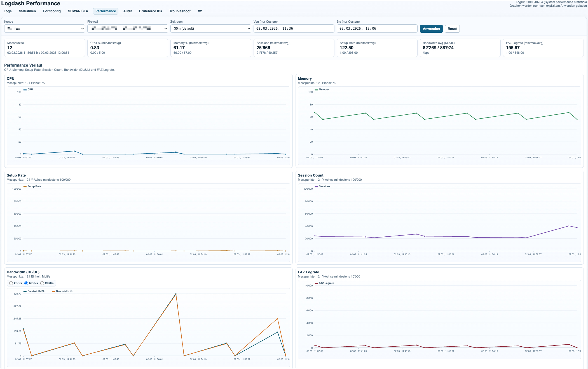The image size is (588, 369).
Task: Toggle the Memory legend series marker
Action: pos(316,90)
